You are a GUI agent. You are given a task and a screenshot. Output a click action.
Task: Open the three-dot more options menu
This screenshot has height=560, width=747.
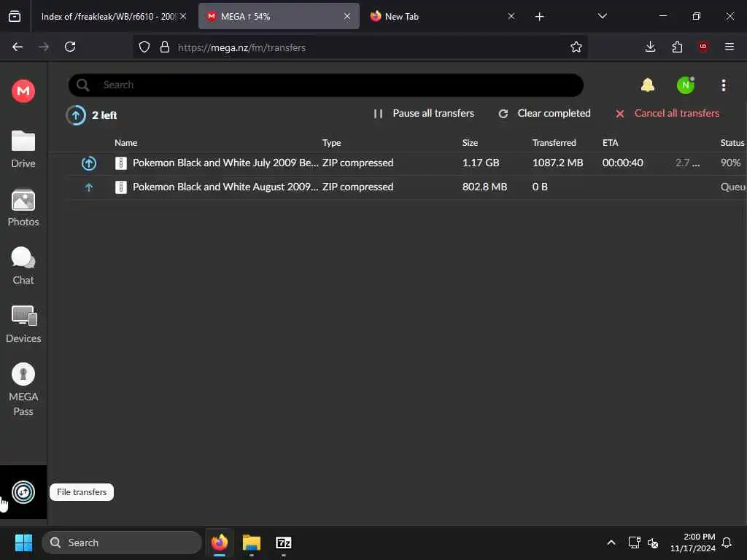tap(723, 85)
